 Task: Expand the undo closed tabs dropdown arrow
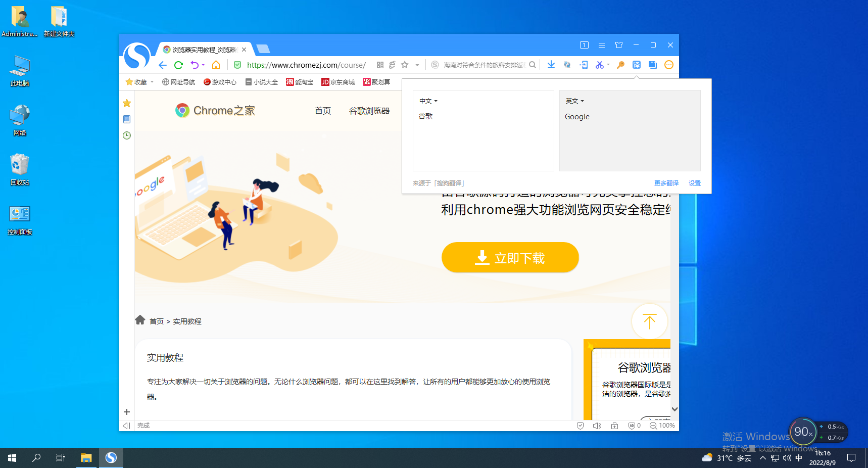tap(203, 65)
